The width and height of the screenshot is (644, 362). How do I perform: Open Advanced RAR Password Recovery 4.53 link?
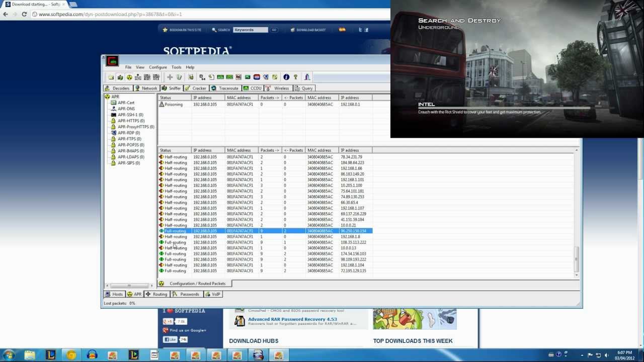[x=292, y=319]
